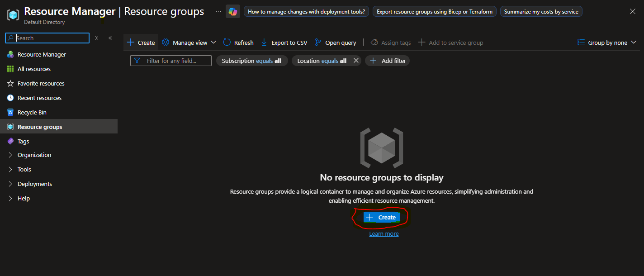Select 'Export resource groups using Bicep or Terraform'
Viewport: 644px width, 276px height.
[x=435, y=12]
